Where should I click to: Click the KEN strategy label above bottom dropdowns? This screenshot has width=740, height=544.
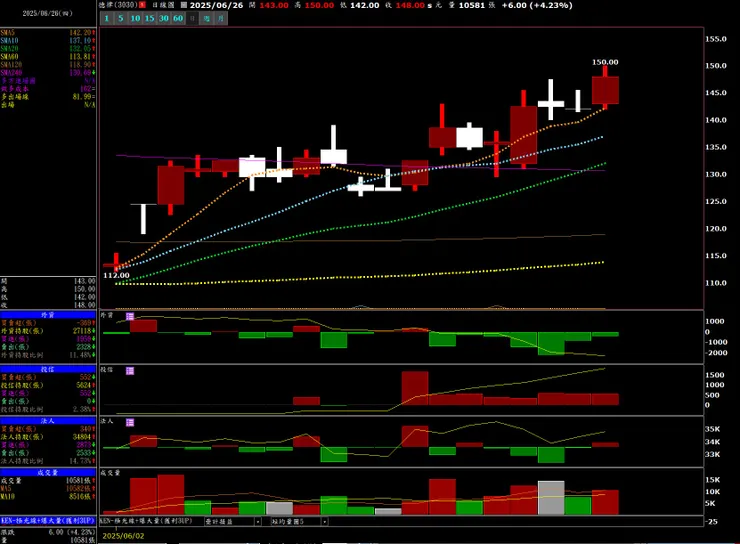146,521
